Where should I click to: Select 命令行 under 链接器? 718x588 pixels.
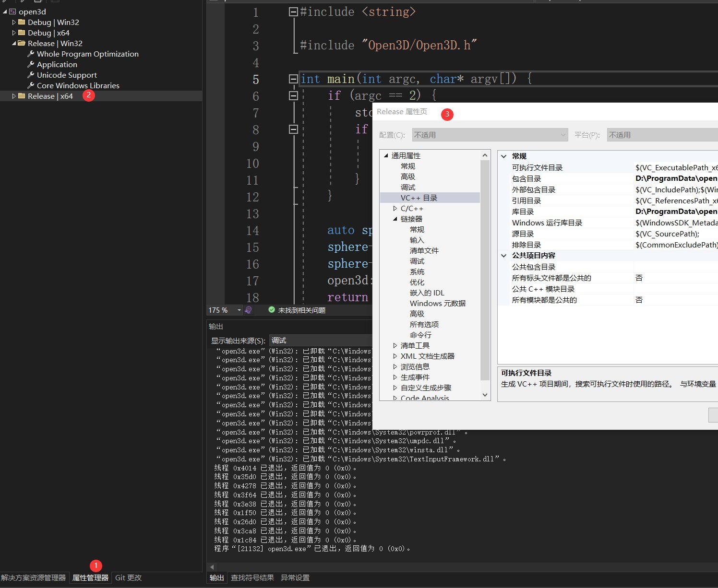coord(420,335)
